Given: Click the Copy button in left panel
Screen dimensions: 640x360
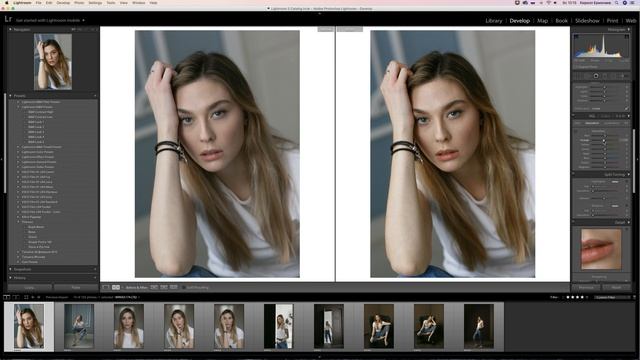Looking at the screenshot, I should point(30,288).
